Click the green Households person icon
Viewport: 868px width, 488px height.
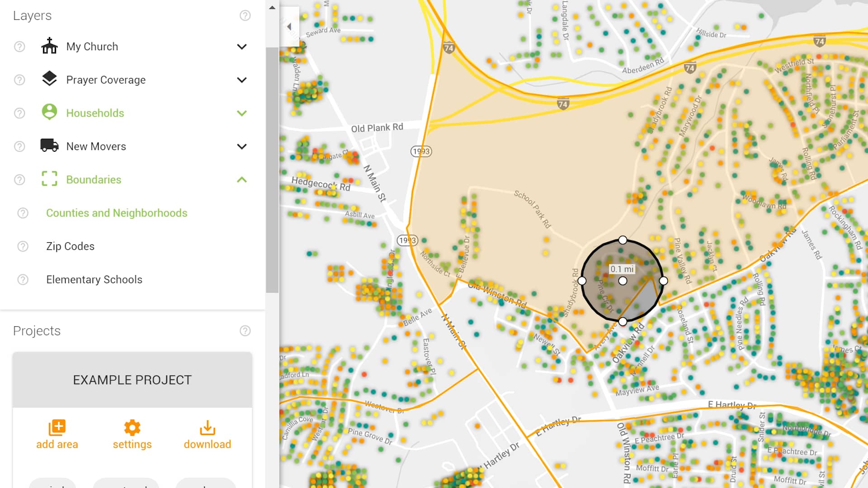(49, 112)
